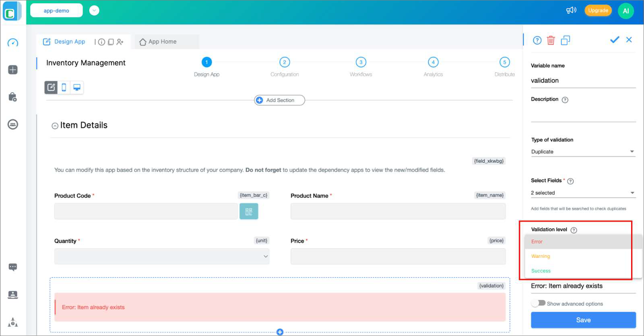
Task: Click the Product Name input field
Action: click(x=398, y=211)
